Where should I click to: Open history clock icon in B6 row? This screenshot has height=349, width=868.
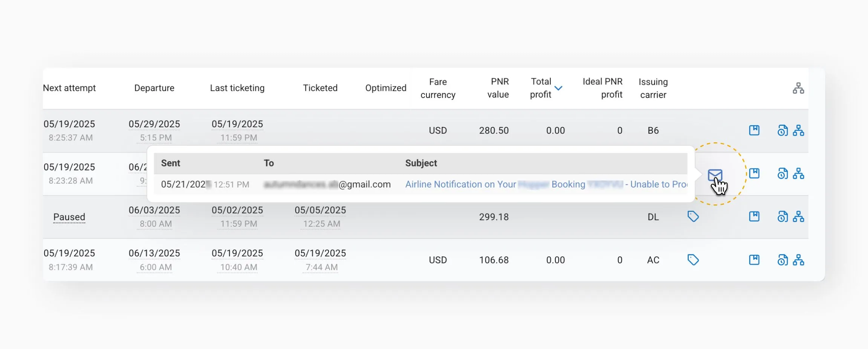(782, 130)
